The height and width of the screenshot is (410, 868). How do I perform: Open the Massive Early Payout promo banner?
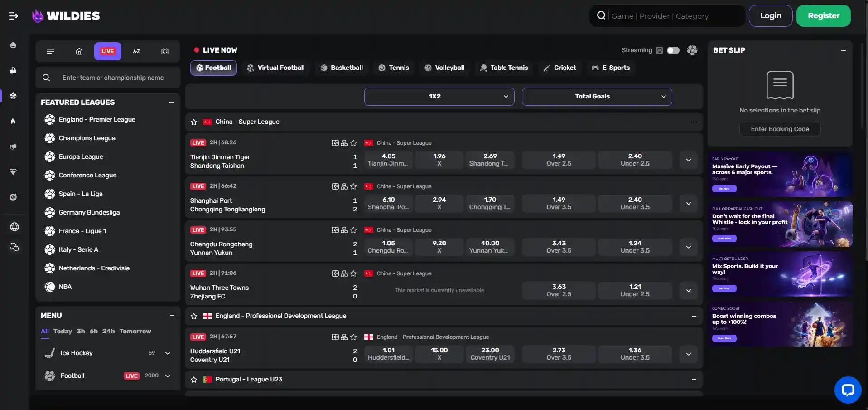pos(780,175)
